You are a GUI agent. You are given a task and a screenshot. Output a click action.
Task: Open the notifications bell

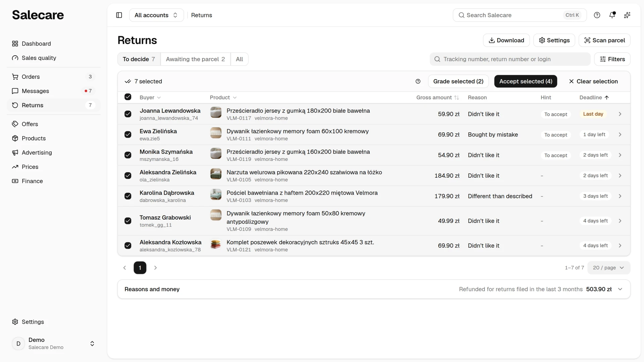612,15
